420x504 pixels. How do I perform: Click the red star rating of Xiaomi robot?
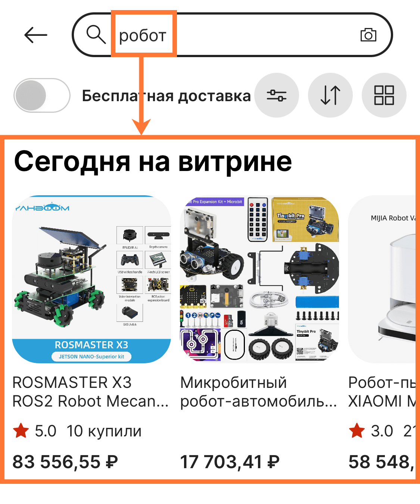[357, 430]
